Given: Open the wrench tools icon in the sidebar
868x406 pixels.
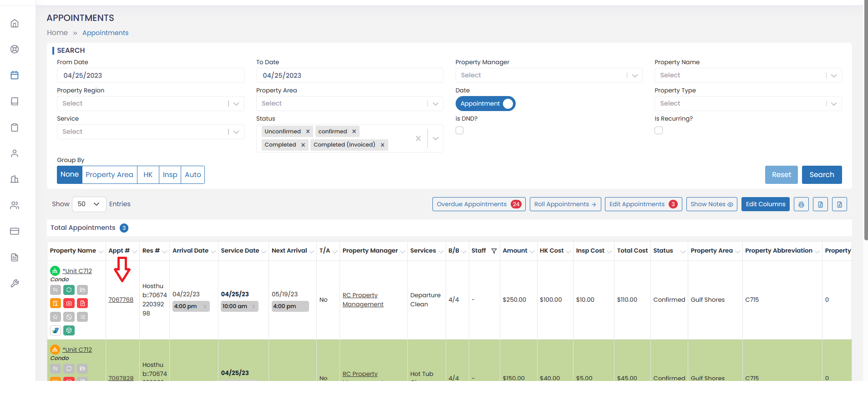Looking at the screenshot, I should pos(15,284).
